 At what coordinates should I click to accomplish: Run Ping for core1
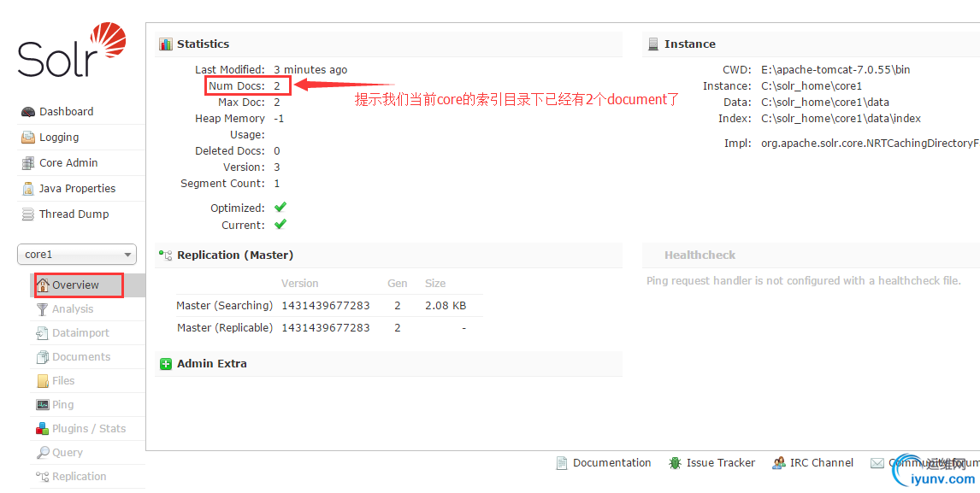pos(62,405)
